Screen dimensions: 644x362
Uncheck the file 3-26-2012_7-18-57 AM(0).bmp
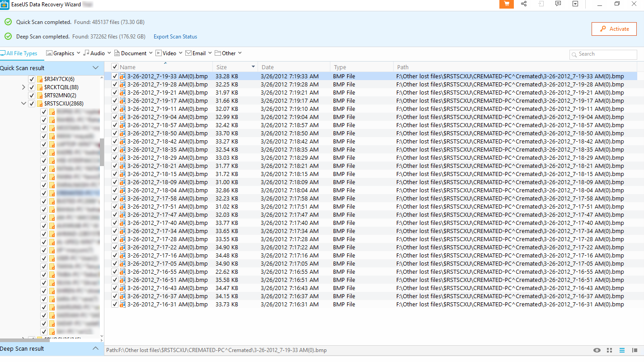click(115, 125)
